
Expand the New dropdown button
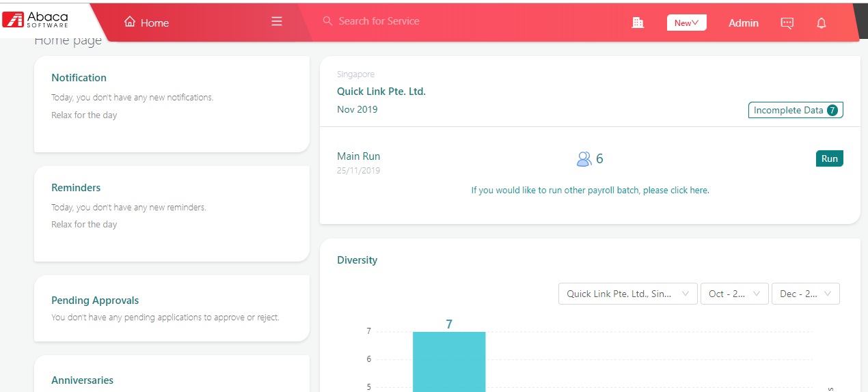(687, 23)
